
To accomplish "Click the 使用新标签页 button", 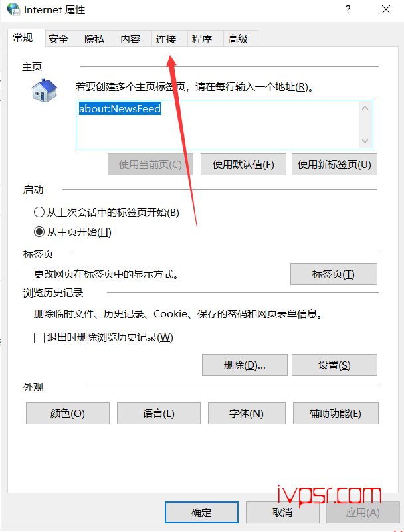I will point(334,165).
